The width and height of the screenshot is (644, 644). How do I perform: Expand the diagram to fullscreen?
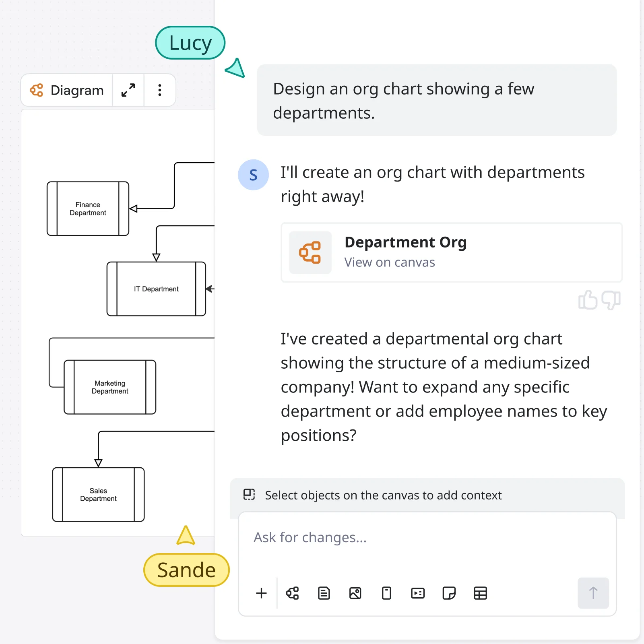(128, 90)
